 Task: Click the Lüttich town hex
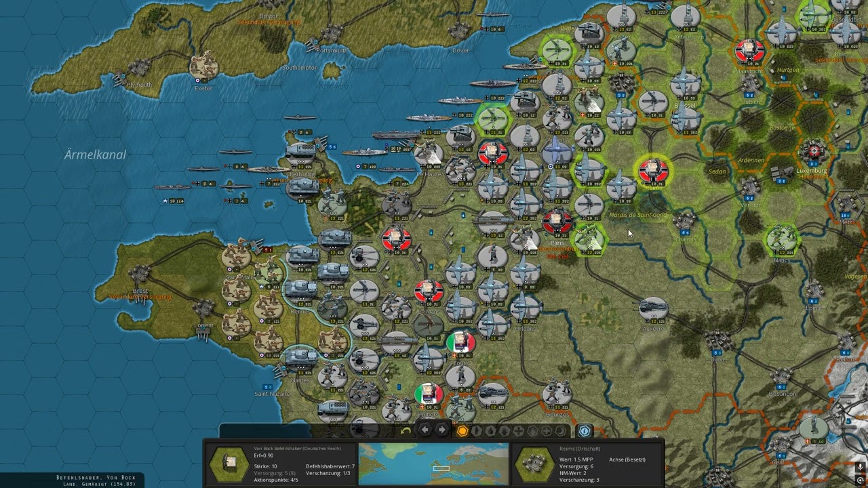click(x=750, y=85)
